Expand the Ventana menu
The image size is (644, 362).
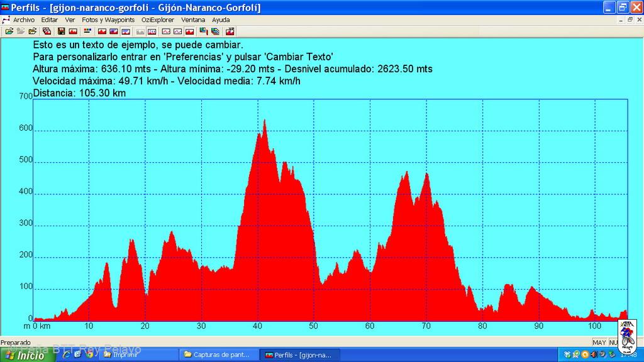click(x=193, y=19)
